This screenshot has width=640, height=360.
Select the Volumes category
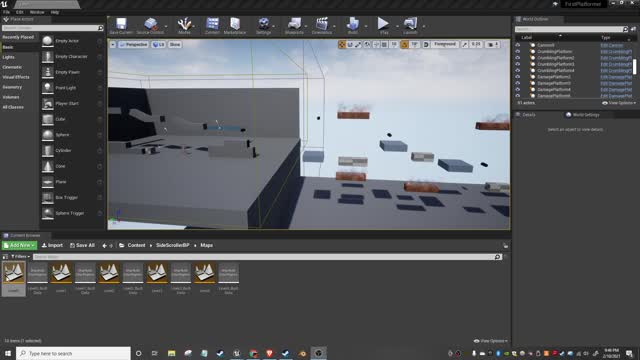11,97
